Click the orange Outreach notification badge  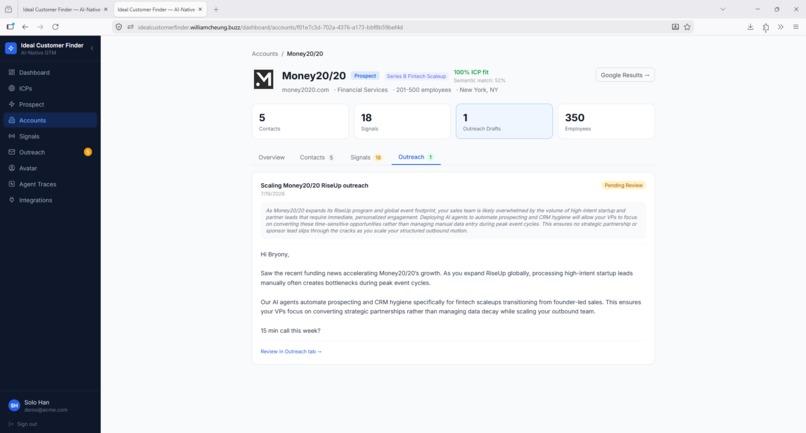(88, 152)
